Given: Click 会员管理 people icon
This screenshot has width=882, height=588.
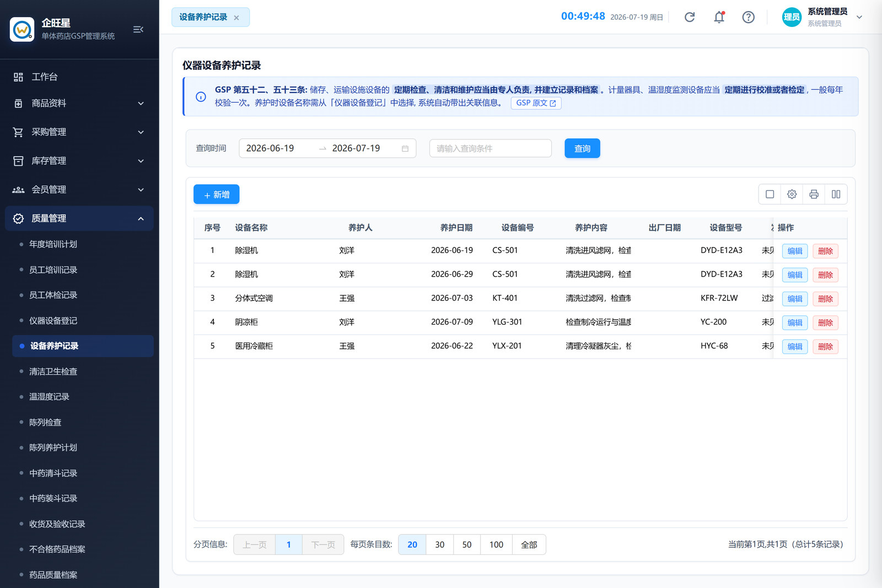Looking at the screenshot, I should click(x=18, y=190).
